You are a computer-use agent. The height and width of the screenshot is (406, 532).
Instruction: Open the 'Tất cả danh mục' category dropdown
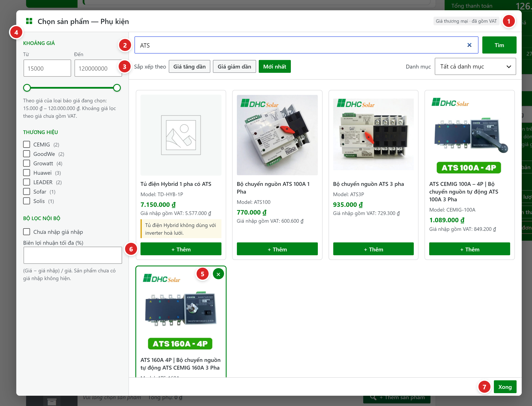tap(475, 66)
